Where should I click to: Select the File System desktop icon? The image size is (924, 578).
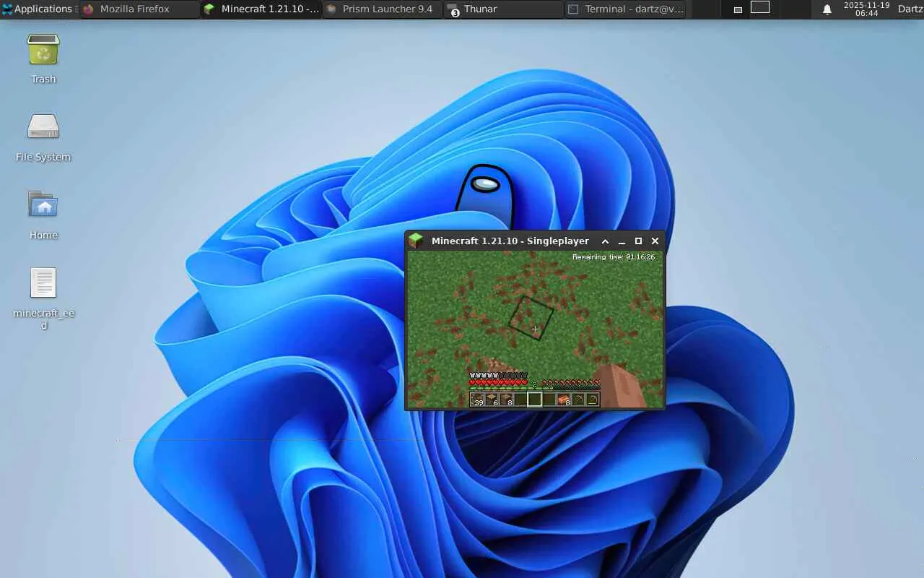[x=43, y=137]
